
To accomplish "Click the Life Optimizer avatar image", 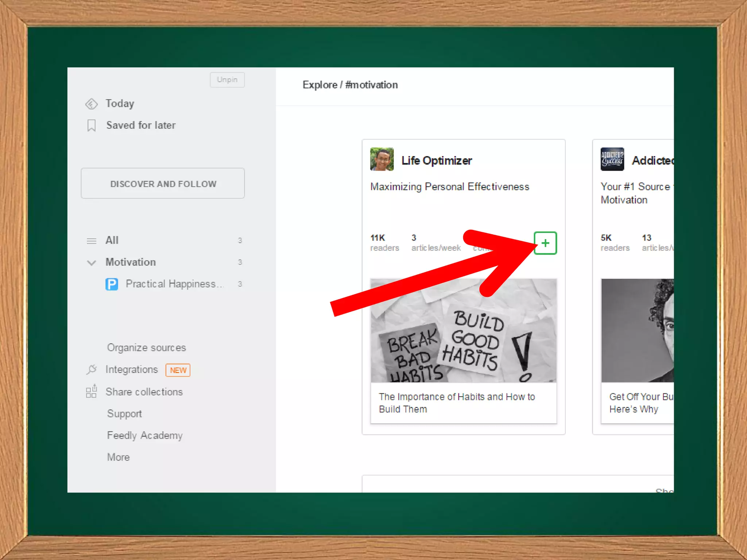I will coord(382,159).
